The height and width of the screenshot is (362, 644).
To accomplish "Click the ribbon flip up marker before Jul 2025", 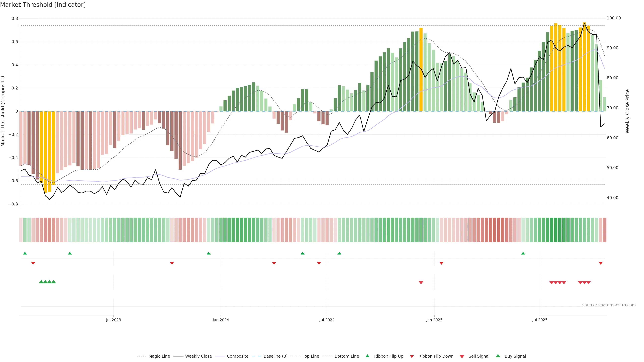I will [523, 253].
